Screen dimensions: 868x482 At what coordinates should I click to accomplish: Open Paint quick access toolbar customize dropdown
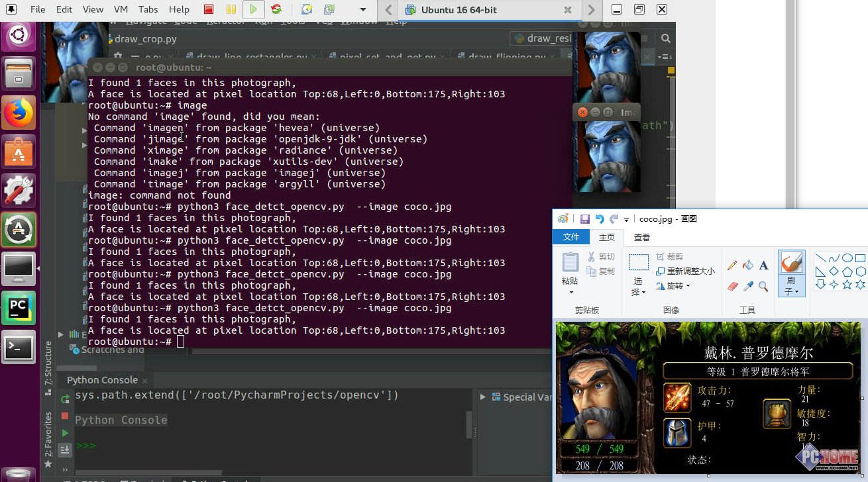626,220
